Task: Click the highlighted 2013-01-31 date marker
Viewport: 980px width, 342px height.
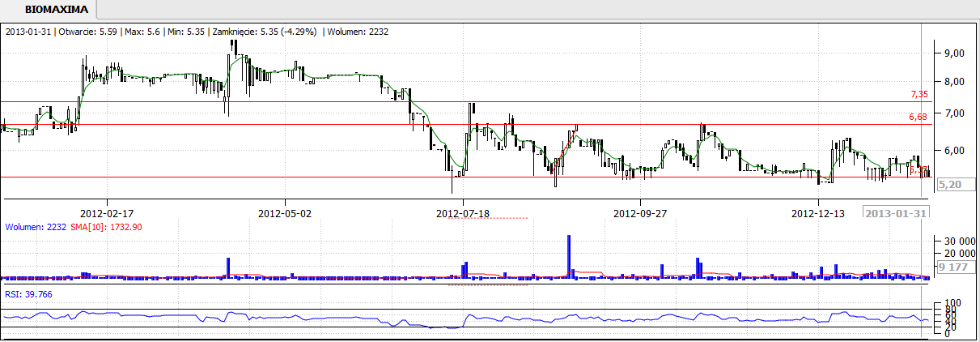Action: 896,213
